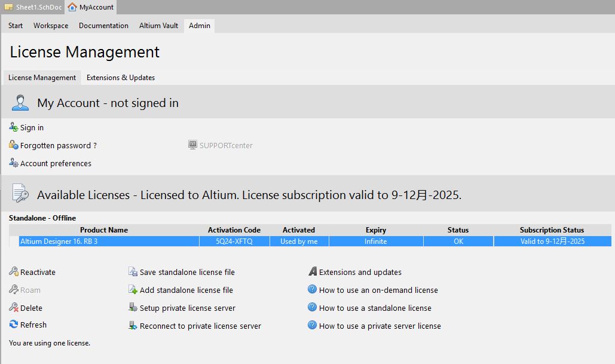Click the OK status cell
Image resolution: width=615 pixels, height=364 pixels.
click(458, 241)
